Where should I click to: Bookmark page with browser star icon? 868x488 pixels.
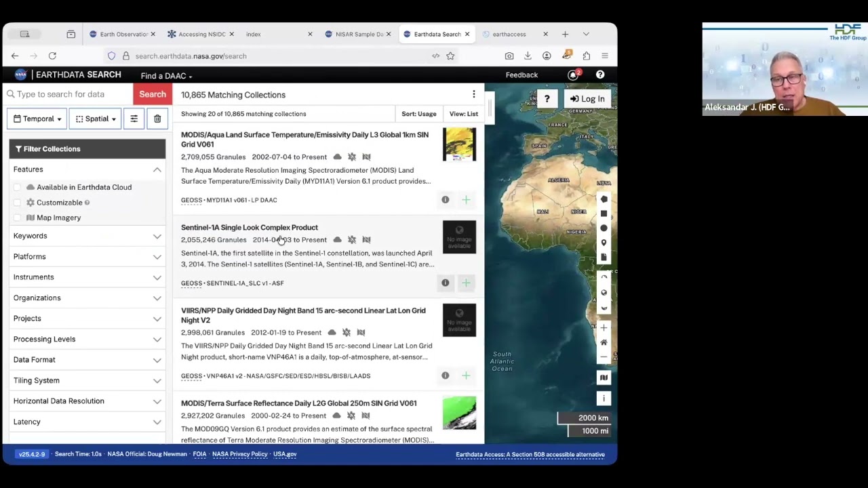point(450,56)
